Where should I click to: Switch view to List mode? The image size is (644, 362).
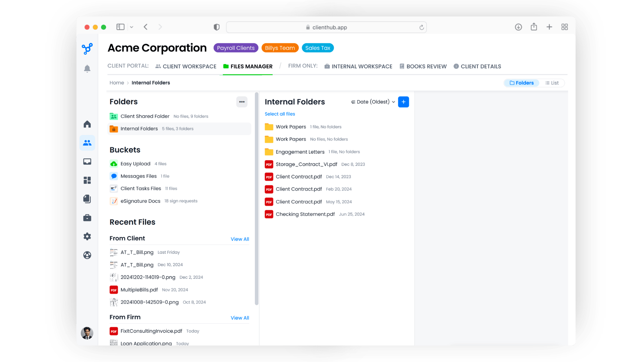pyautogui.click(x=552, y=83)
